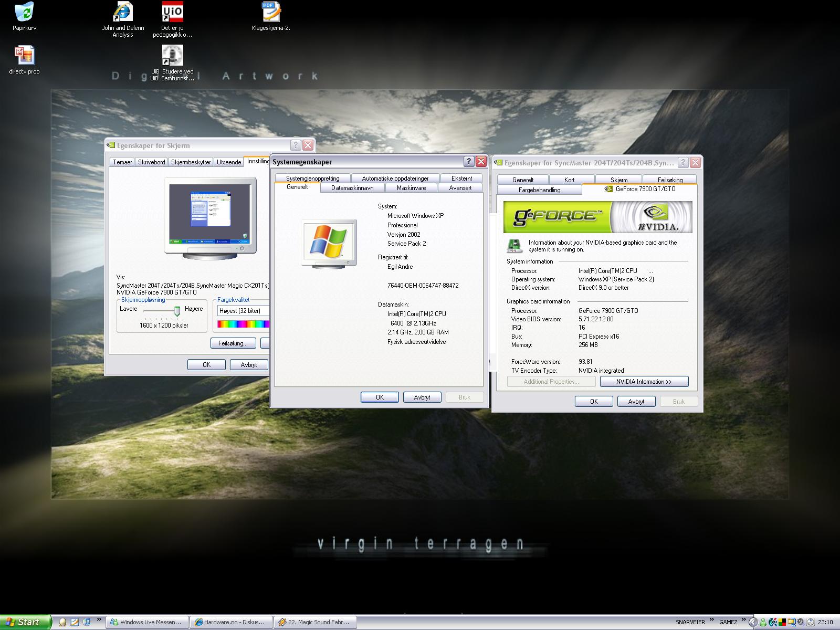Click help button in Egenskaper for Skjerm
840x630 pixels.
pos(296,145)
